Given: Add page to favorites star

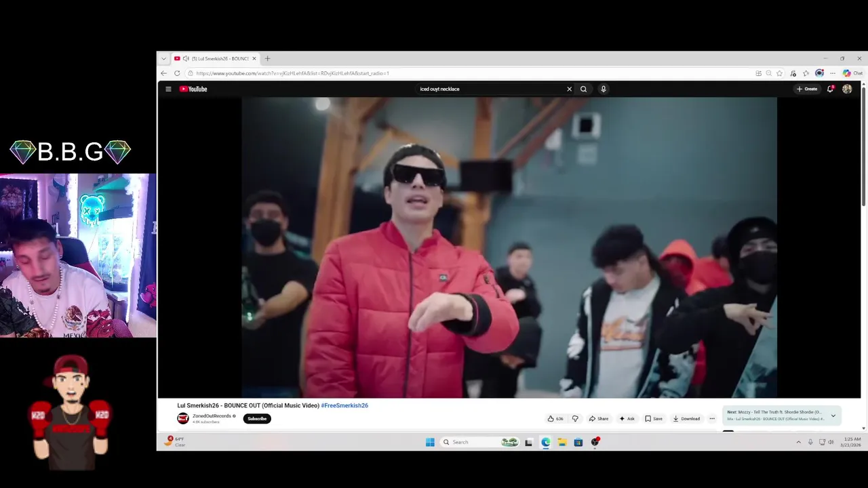Looking at the screenshot, I should point(780,73).
